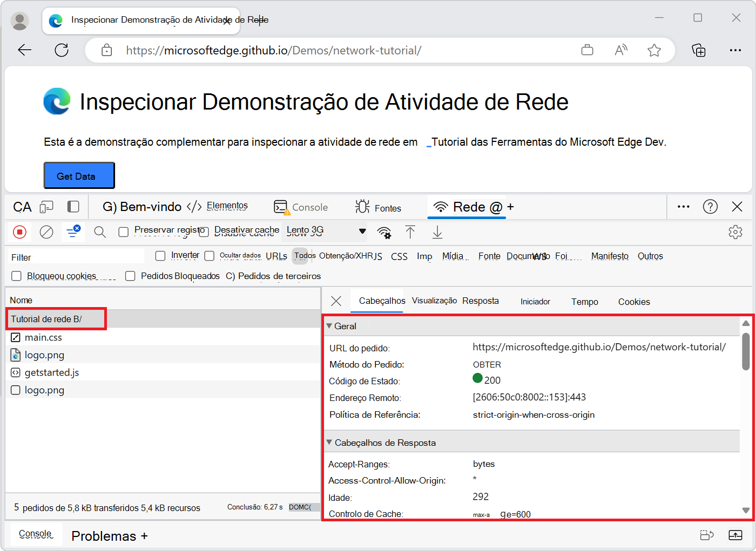Export the HAR file
Image resolution: width=756 pixels, height=551 pixels.
point(437,232)
